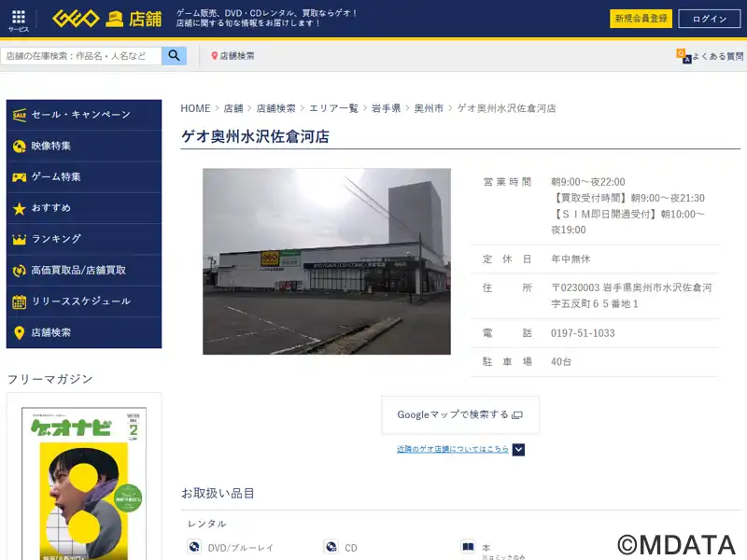The width and height of the screenshot is (747, 560).
Task: Click エリア一覧 breadcrumb link
Action: tap(333, 108)
